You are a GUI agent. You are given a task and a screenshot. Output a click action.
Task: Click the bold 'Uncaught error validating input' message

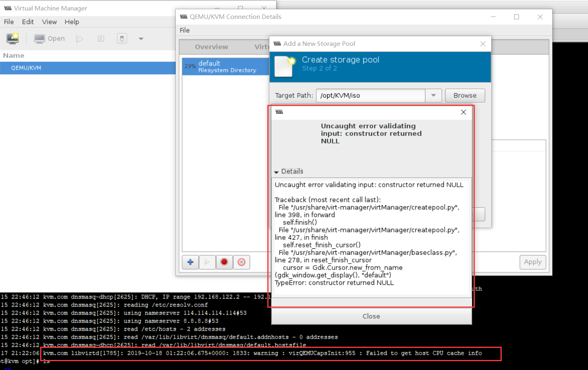371,133
